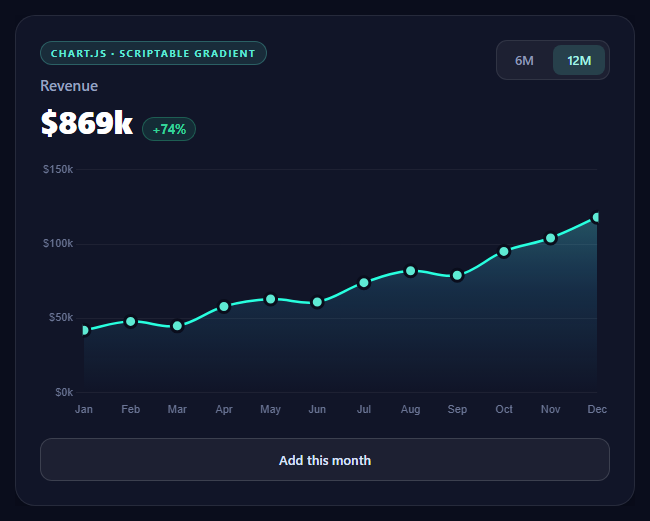Click the April data point on the chart

(x=224, y=307)
